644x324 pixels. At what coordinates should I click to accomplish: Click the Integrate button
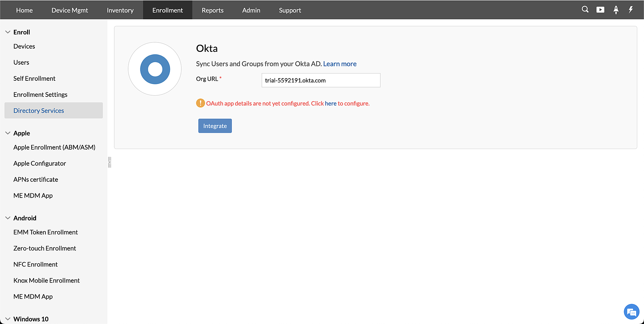click(215, 126)
